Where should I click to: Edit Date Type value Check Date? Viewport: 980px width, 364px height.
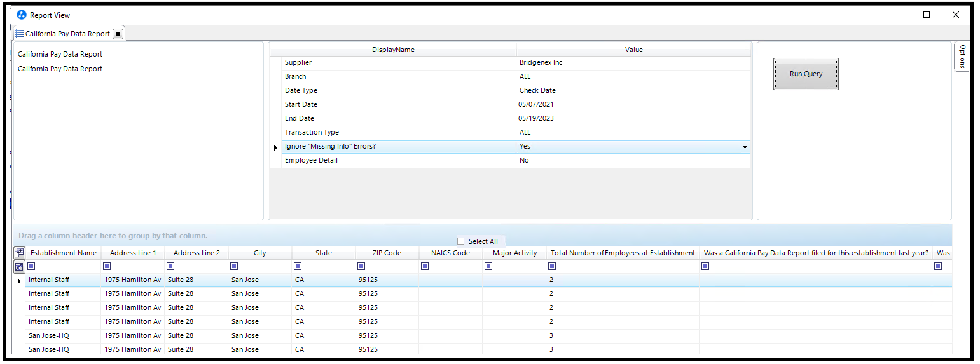click(633, 90)
